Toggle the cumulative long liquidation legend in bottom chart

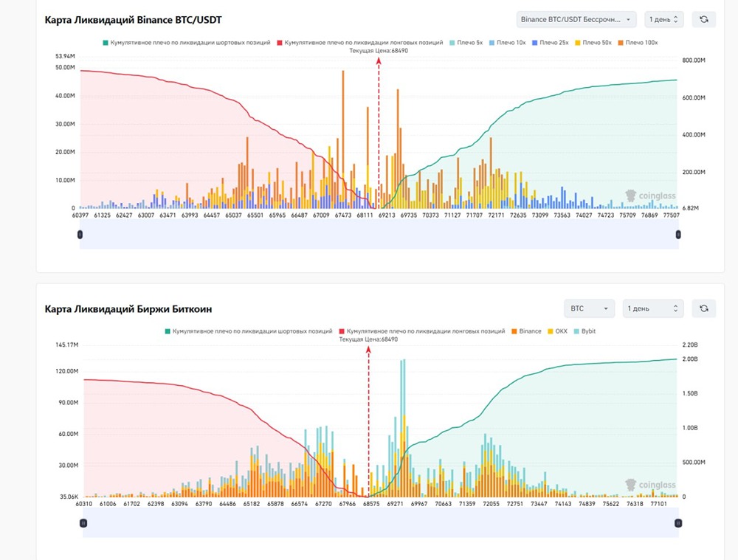[x=421, y=331]
